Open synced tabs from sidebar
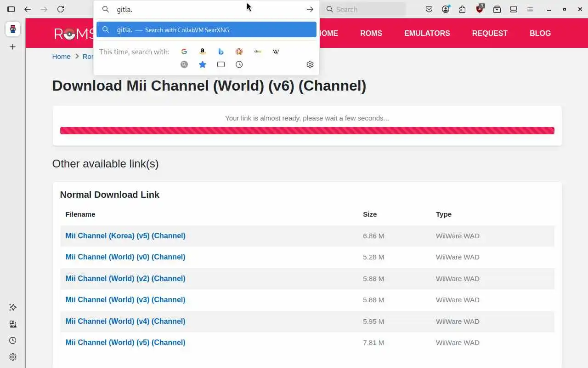Viewport: 588px width, 368px height. point(13,324)
